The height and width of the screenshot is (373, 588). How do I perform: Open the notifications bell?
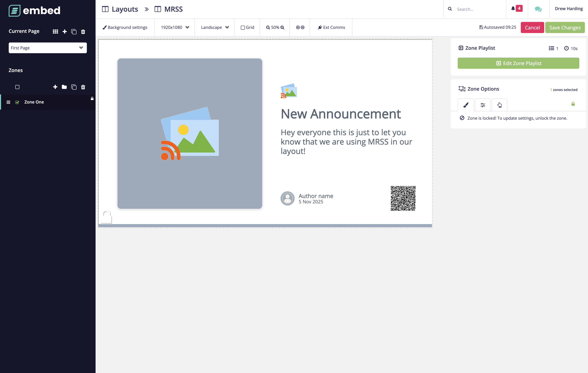(x=513, y=9)
